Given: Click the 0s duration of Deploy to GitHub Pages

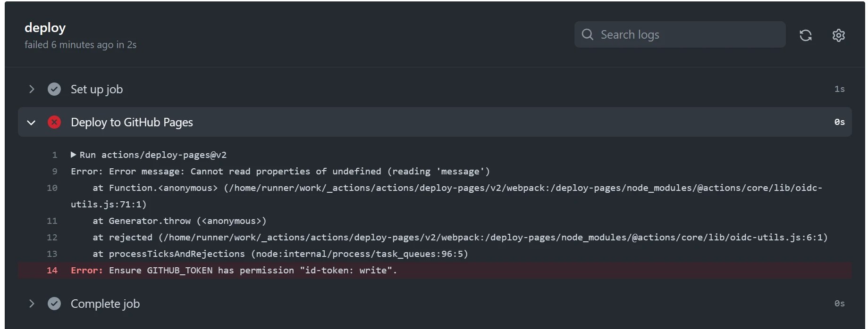Looking at the screenshot, I should pos(840,122).
